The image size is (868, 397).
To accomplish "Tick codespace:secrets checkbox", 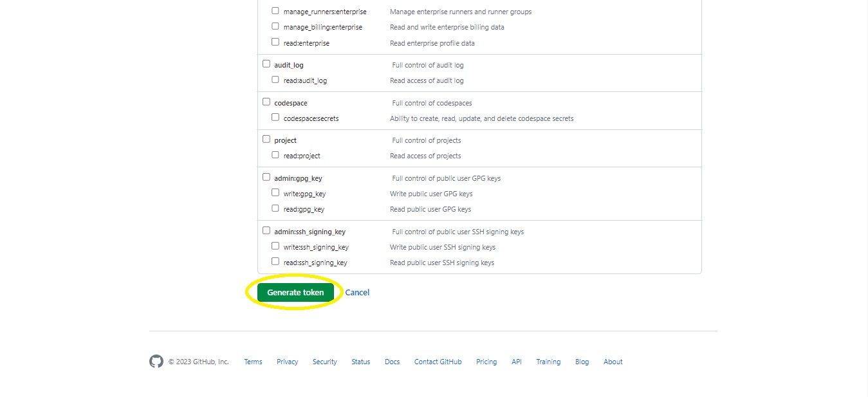I will pyautogui.click(x=275, y=118).
